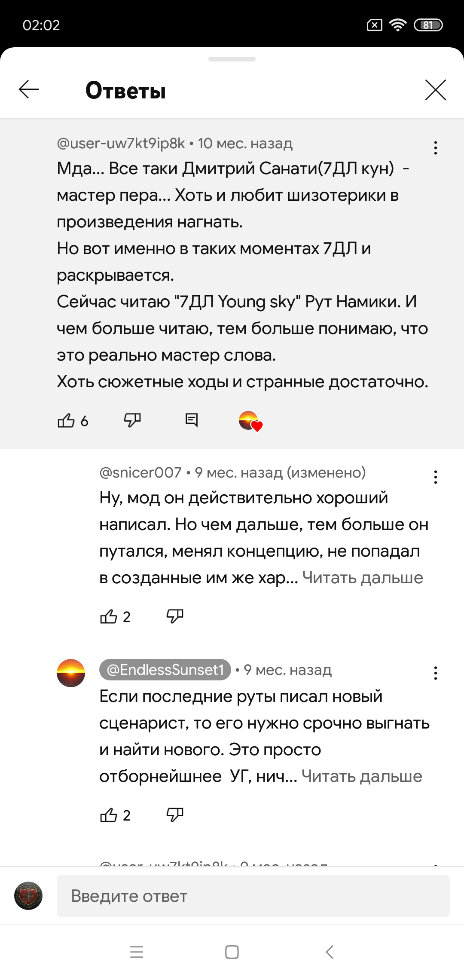Dislike snicer007's reply

pyautogui.click(x=175, y=616)
